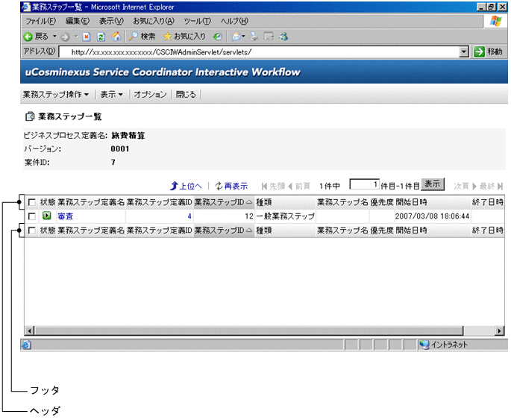Screen dimensions: 511x420
Task: Open the Forward button history dropdown arrow
Action: tap(76, 37)
